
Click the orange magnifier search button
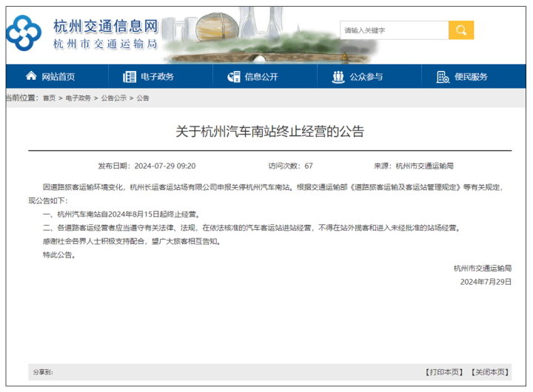click(x=461, y=30)
